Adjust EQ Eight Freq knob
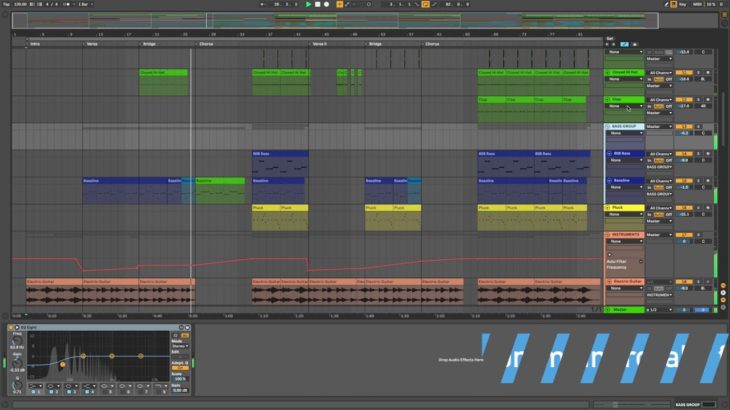Image resolution: width=730 pixels, height=410 pixels. (17, 342)
